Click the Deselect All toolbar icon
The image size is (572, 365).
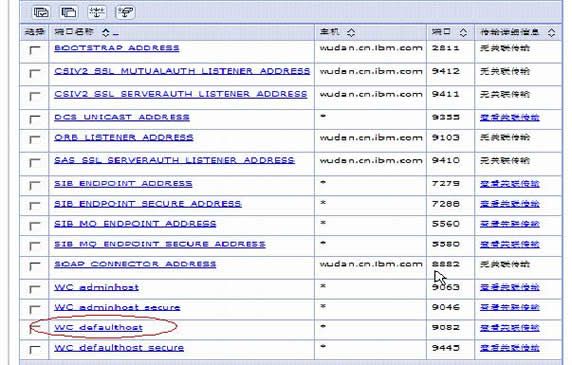point(69,12)
